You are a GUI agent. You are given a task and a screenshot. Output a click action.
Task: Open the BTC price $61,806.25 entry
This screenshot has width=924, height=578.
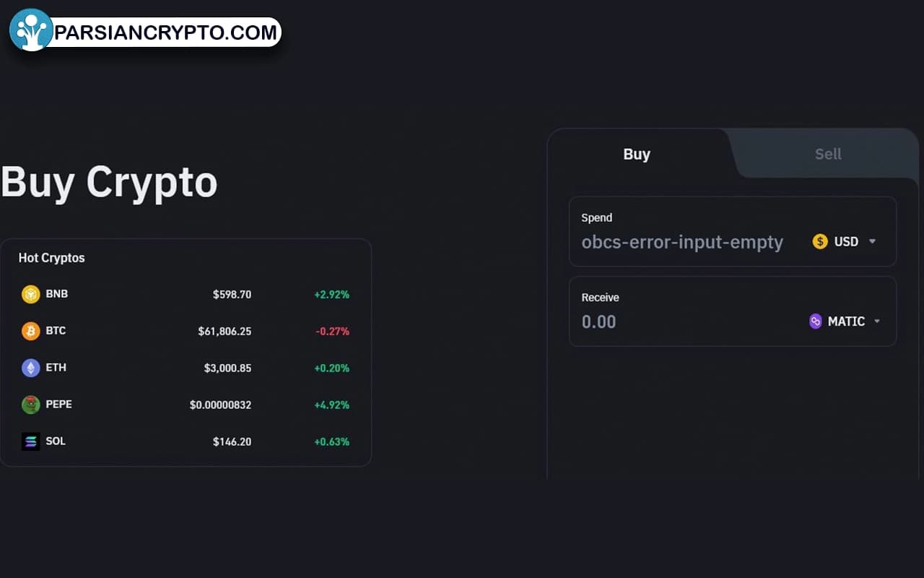[225, 332]
